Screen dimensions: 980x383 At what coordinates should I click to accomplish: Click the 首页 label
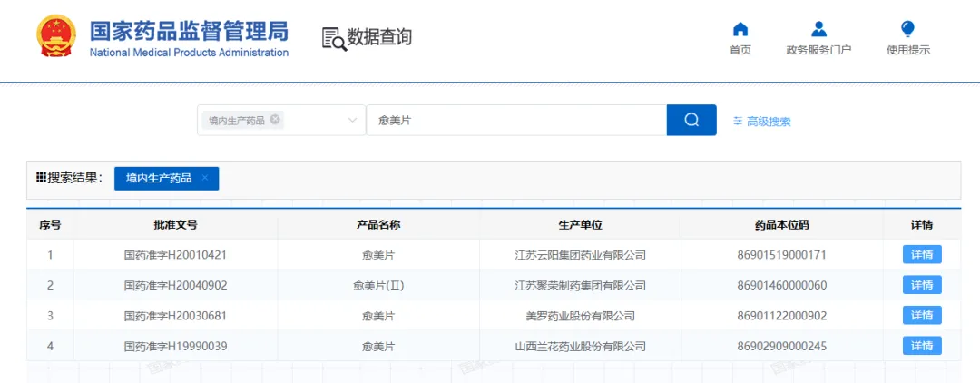click(740, 51)
